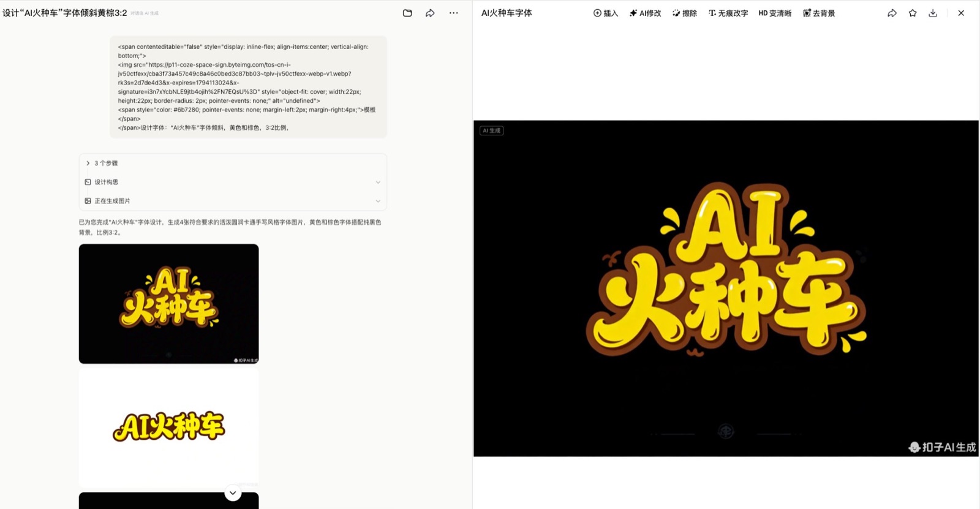
Task: Jump to bottom with round down-arrow button
Action: coord(233,493)
